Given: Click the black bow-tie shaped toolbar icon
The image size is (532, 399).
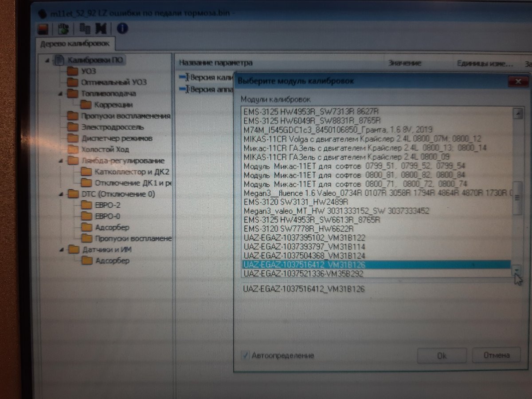Looking at the screenshot, I should [101, 29].
